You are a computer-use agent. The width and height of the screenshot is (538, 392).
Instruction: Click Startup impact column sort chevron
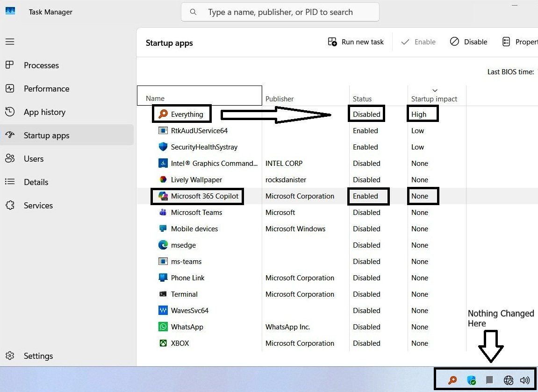(435, 91)
